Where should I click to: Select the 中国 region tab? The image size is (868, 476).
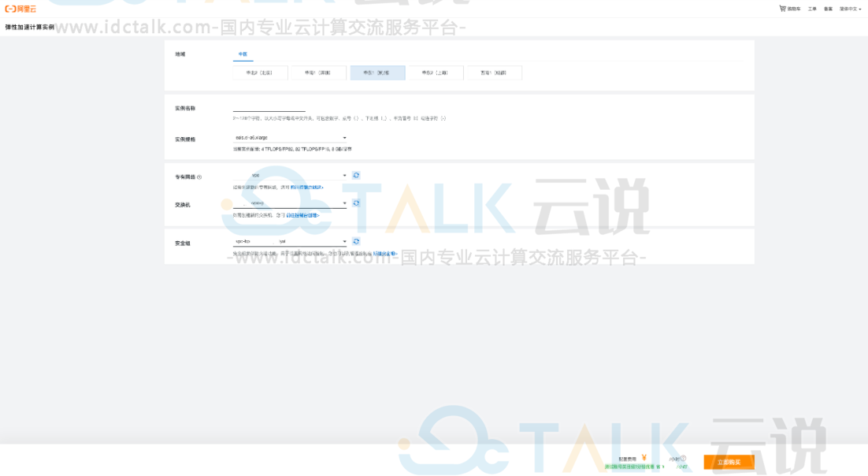click(243, 54)
